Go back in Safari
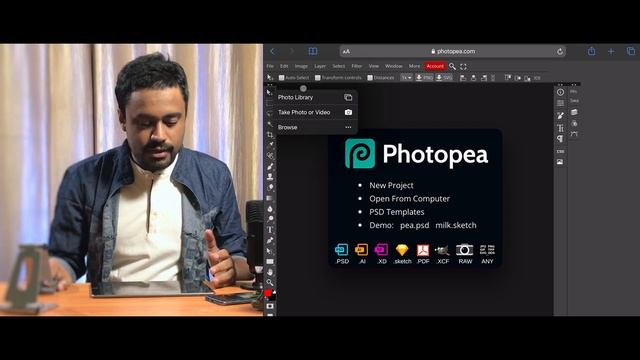This screenshot has height=360, width=640. pyautogui.click(x=273, y=51)
